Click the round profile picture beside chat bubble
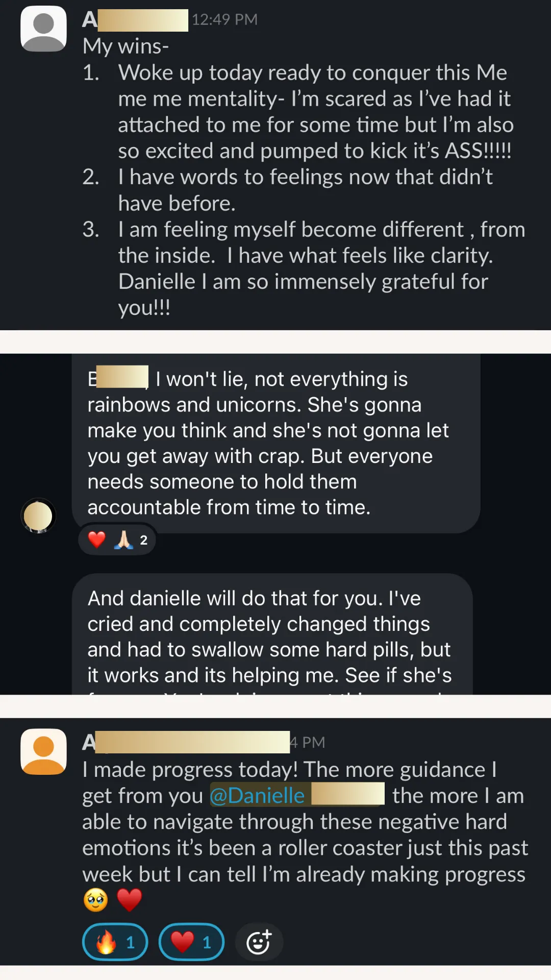 click(38, 516)
